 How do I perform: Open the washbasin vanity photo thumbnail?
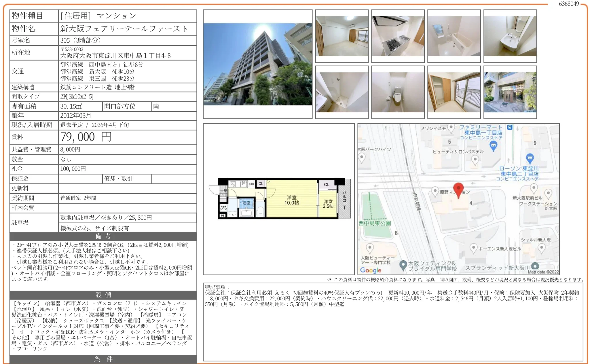click(510, 36)
